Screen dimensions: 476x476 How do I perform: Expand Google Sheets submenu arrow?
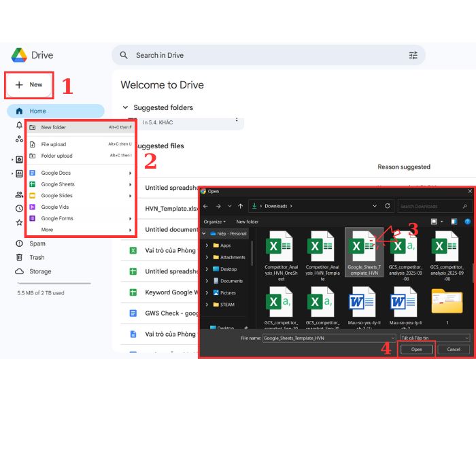coord(131,184)
